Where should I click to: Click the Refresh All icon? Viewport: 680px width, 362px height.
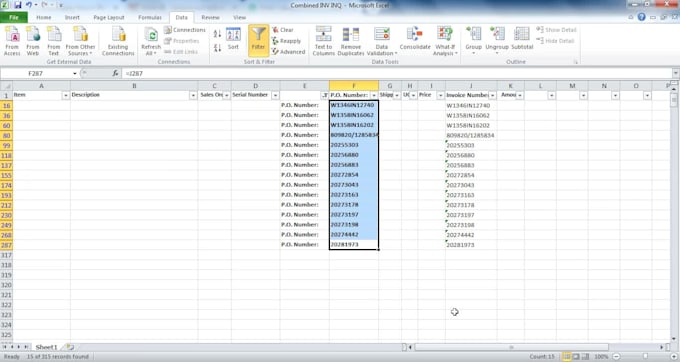pos(151,41)
